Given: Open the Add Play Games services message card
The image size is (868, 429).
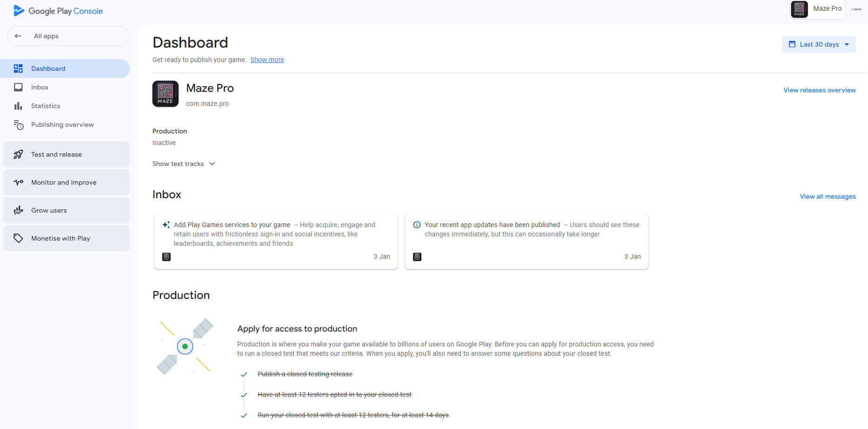Looking at the screenshot, I should pos(276,241).
